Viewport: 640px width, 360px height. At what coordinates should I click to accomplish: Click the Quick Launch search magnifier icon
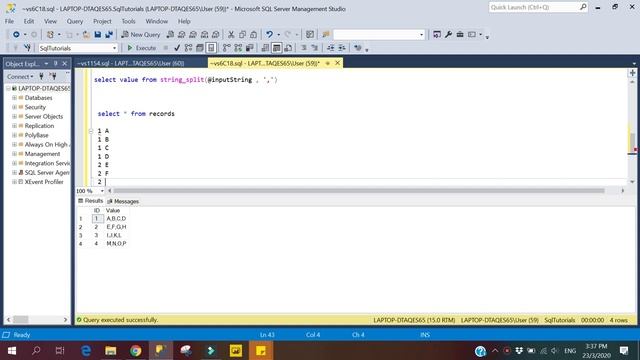click(x=583, y=7)
